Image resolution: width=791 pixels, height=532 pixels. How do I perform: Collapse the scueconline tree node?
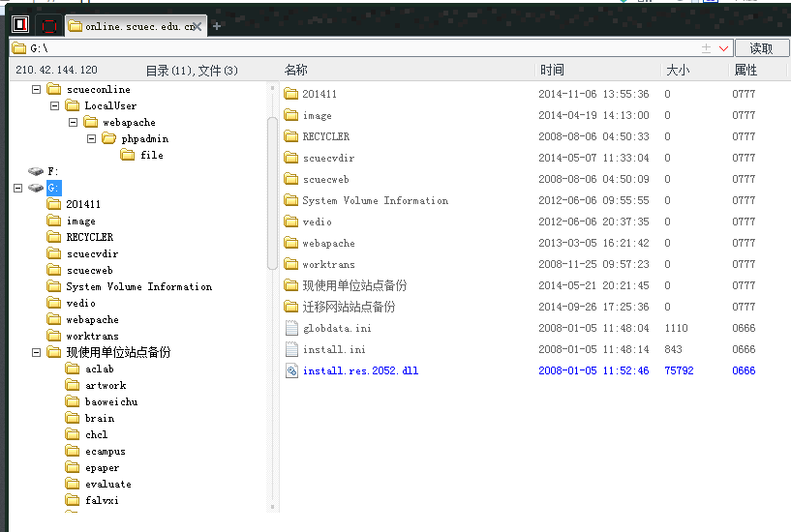point(37,89)
